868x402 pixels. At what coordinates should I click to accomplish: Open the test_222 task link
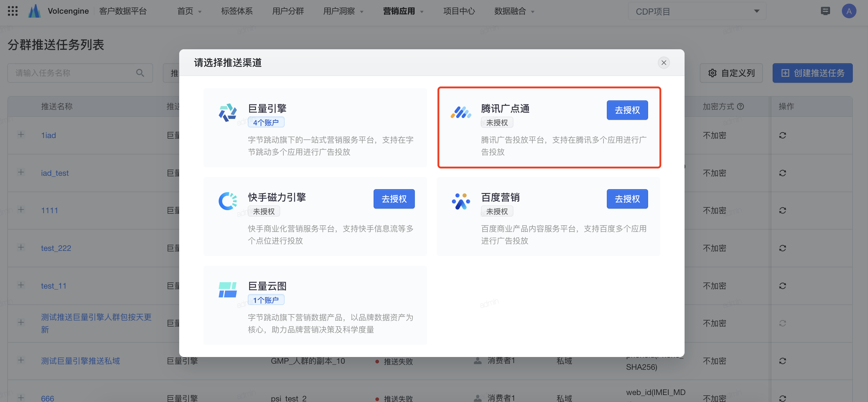point(56,248)
